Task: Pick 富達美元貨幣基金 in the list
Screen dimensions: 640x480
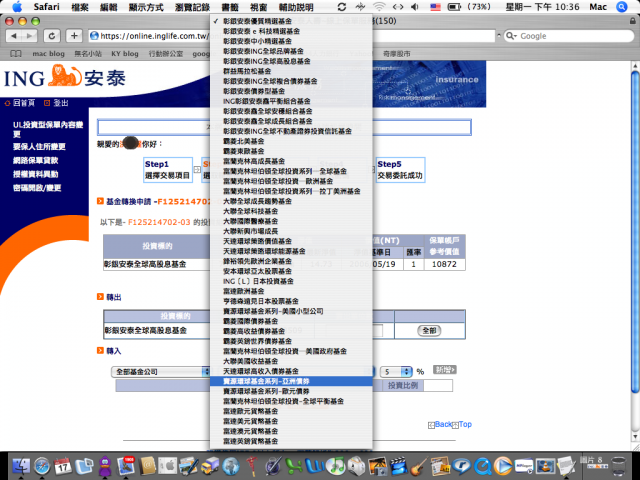Action: pos(291,421)
